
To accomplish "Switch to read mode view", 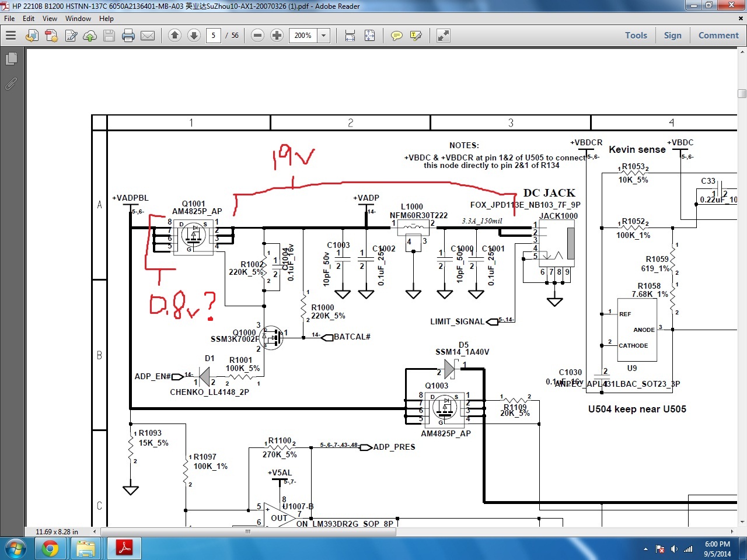I will tap(444, 36).
